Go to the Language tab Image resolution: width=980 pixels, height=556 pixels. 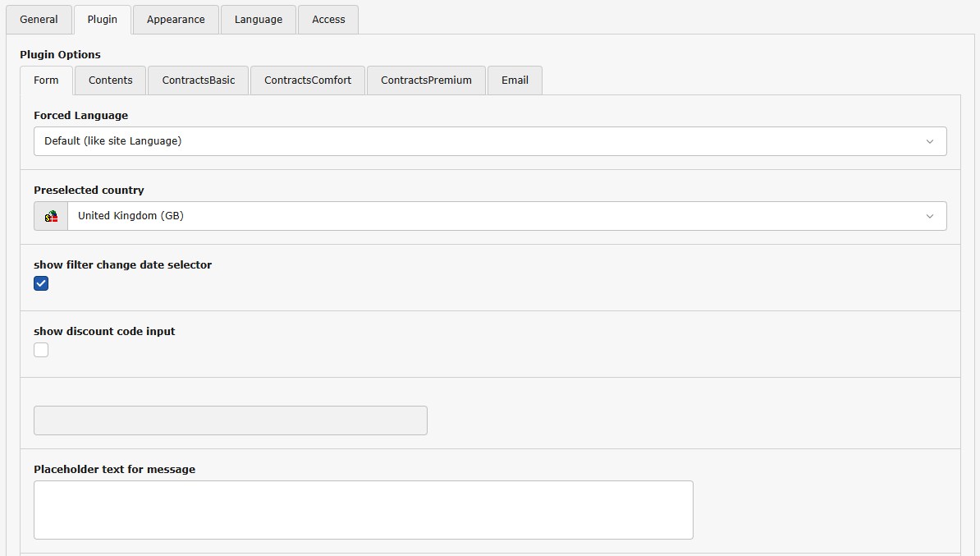[258, 20]
